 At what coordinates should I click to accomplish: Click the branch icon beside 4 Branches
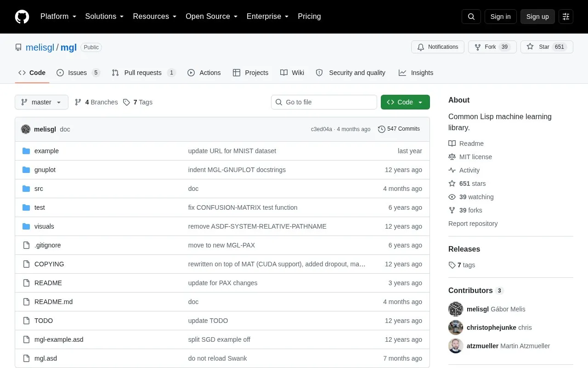click(78, 102)
